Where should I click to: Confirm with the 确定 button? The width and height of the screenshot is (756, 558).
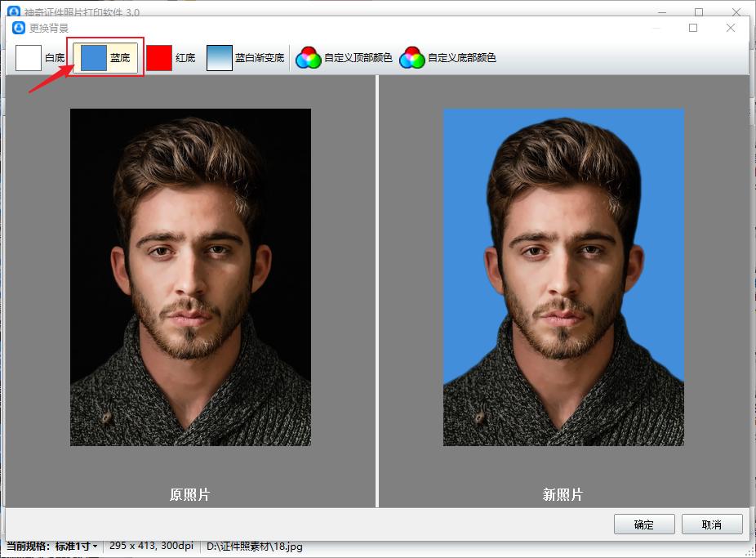pyautogui.click(x=643, y=525)
